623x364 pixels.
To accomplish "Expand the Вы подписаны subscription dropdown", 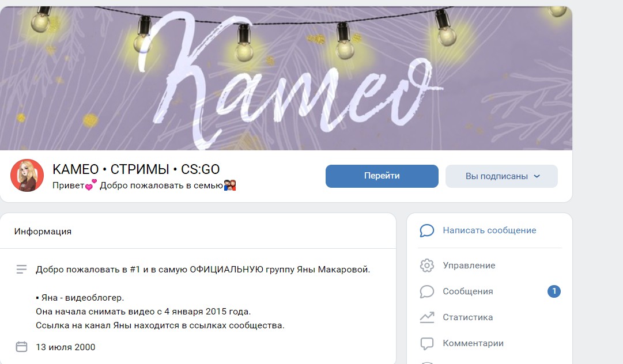I will tap(501, 176).
